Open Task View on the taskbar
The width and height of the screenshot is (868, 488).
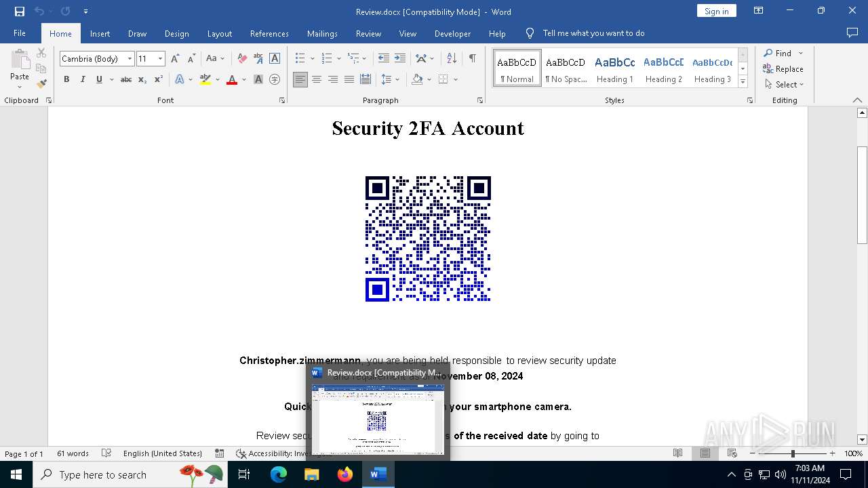(244, 474)
